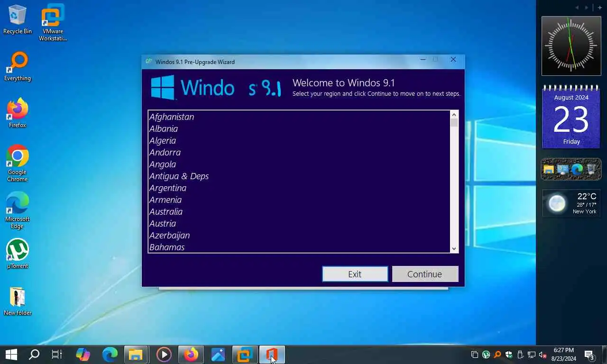Select Antigua & Deps in the region list

(299, 176)
